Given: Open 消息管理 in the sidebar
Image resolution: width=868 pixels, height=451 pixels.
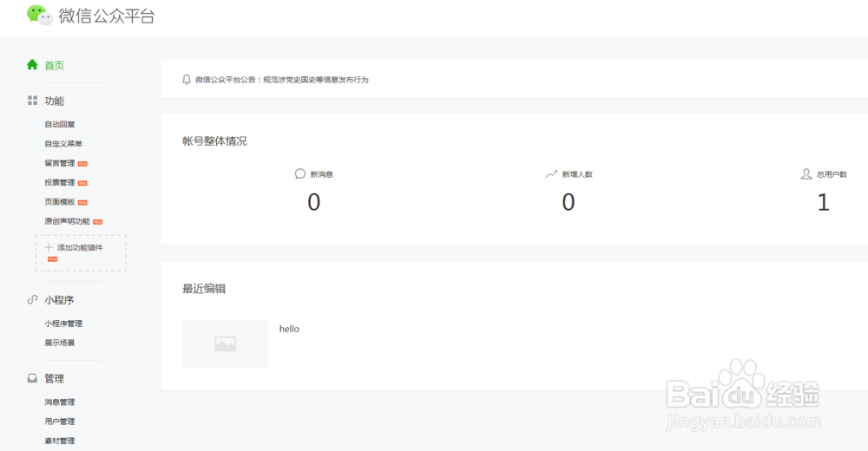Looking at the screenshot, I should pyautogui.click(x=60, y=402).
